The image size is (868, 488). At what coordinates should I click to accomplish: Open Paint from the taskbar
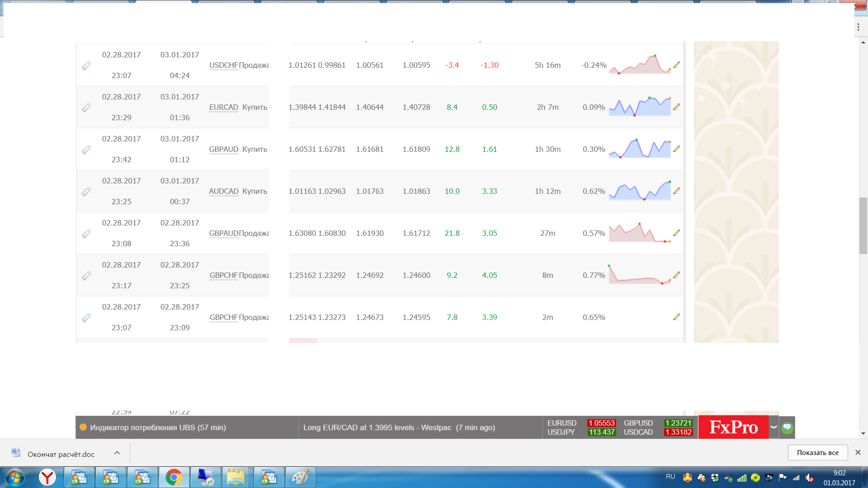pos(300,477)
